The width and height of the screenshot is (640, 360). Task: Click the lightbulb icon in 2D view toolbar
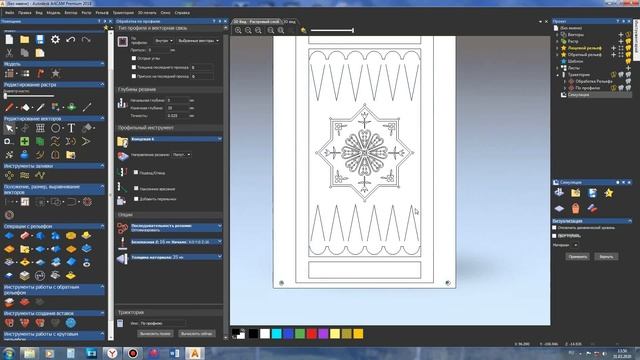(303, 30)
